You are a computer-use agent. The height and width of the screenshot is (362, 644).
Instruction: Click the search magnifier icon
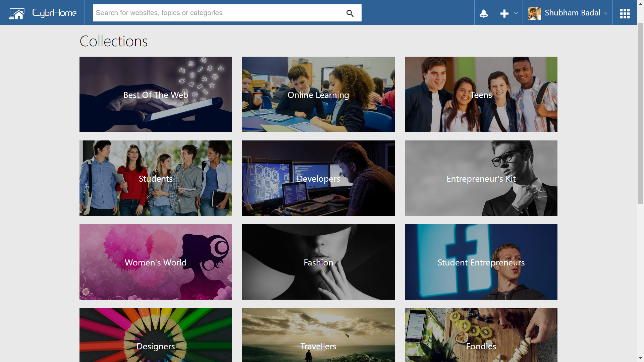[350, 13]
